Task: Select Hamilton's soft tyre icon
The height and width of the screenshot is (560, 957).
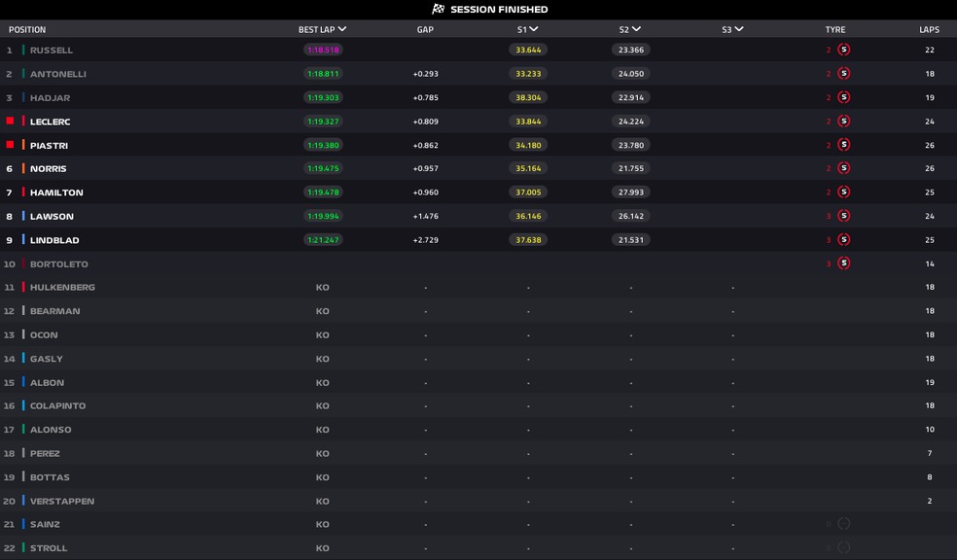Action: (x=844, y=192)
